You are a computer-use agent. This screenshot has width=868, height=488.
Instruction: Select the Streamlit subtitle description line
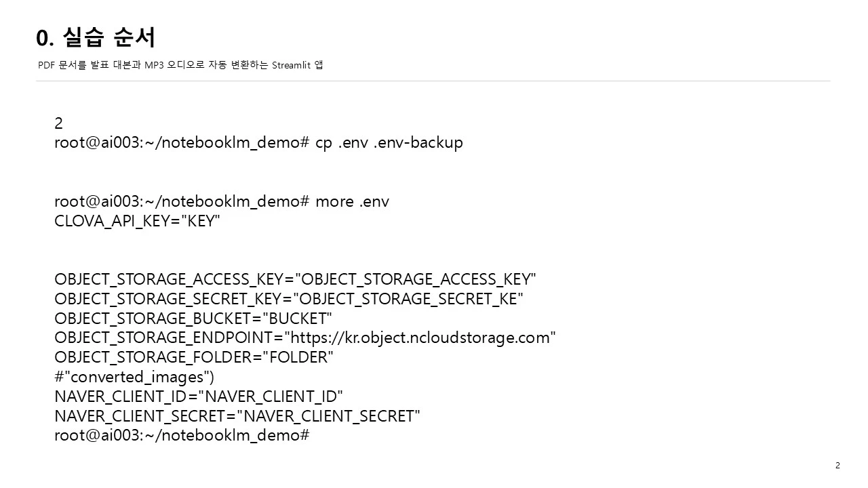click(x=180, y=65)
